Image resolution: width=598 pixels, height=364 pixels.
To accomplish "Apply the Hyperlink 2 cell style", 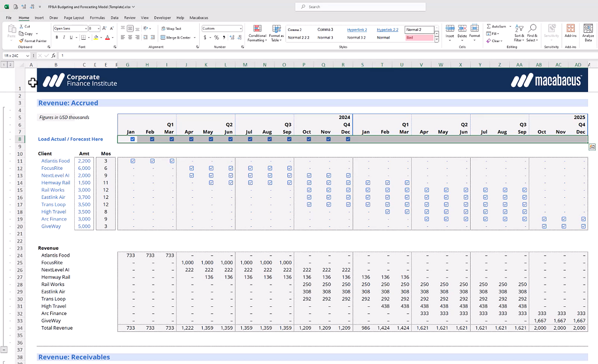I will coord(357,30).
